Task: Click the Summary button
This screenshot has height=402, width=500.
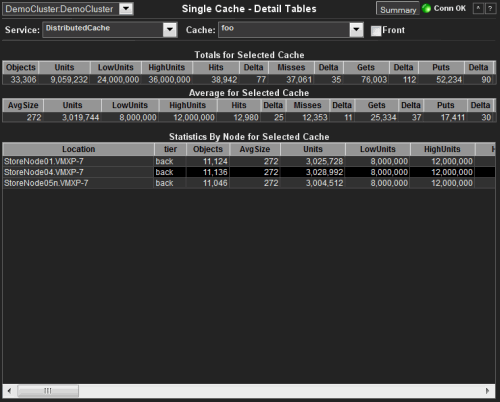Action: [398, 9]
